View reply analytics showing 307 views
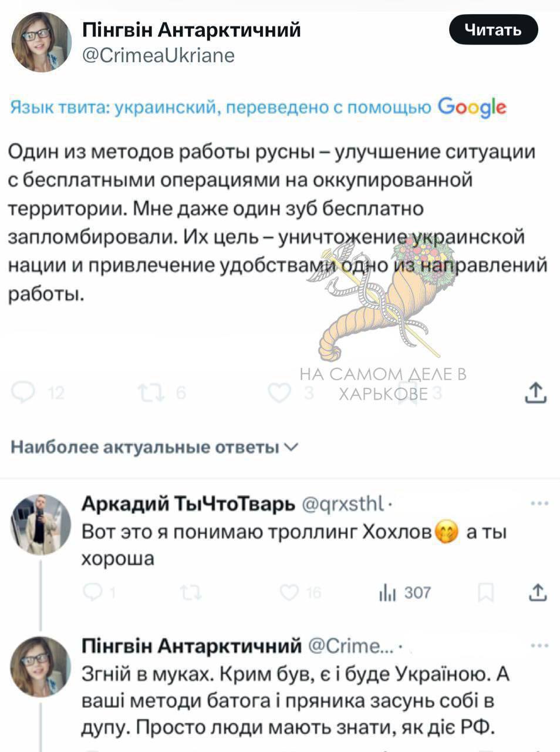560x752 pixels. 405,593
